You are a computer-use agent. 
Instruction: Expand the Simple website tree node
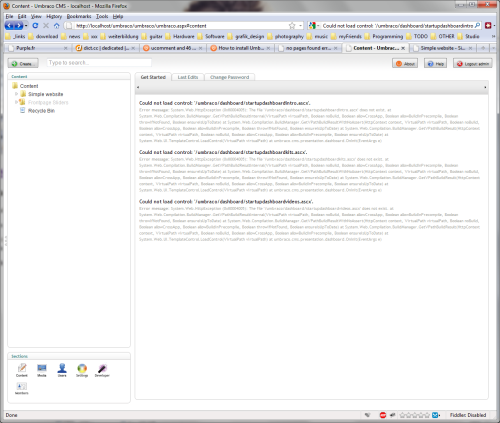[16, 94]
